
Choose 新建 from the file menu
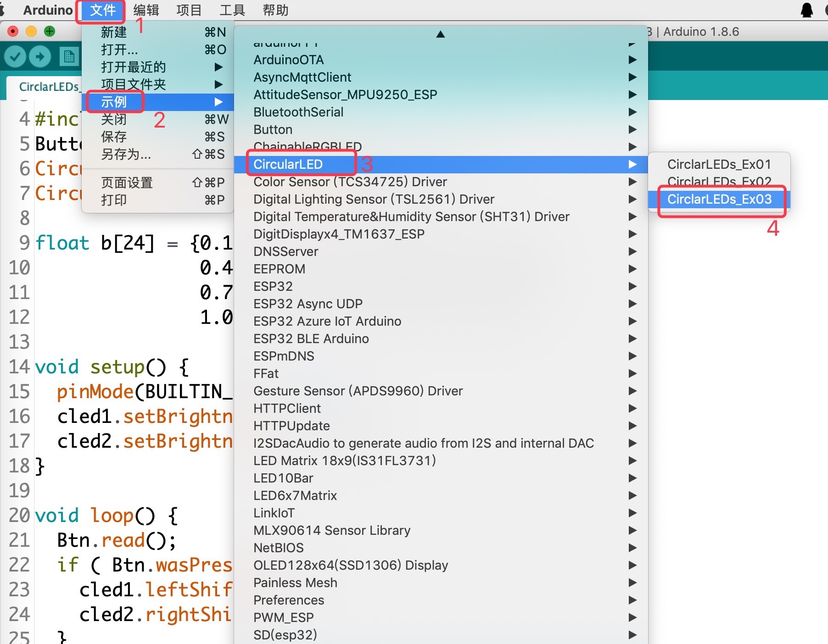coord(157,32)
